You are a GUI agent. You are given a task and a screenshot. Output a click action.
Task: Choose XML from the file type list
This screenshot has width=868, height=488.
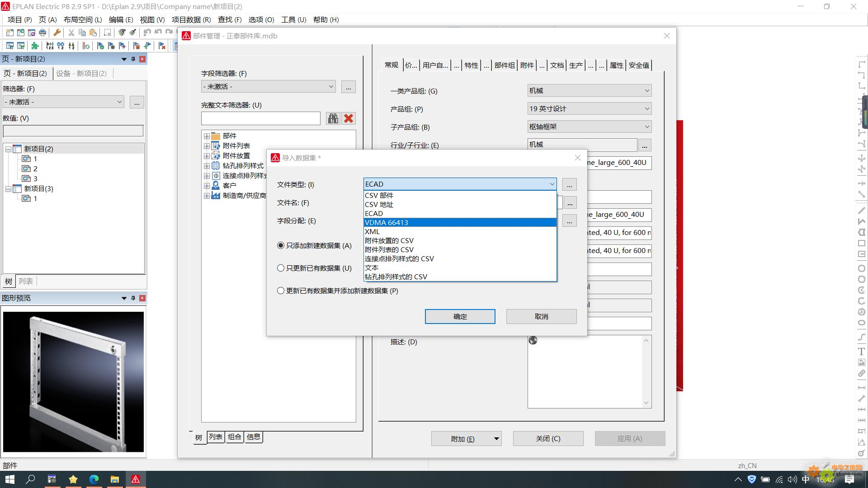tap(460, 231)
